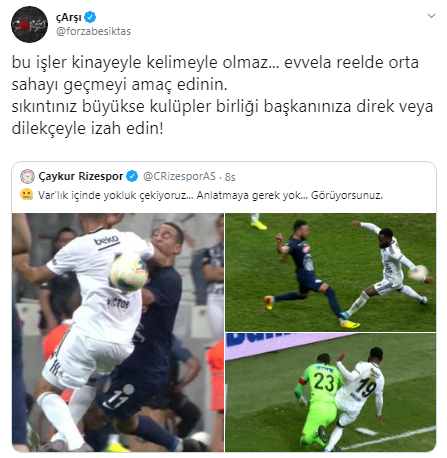Image resolution: width=447 pixels, height=458 pixels.
Task: Click the number 19 player's jersey
Action: tap(361, 387)
